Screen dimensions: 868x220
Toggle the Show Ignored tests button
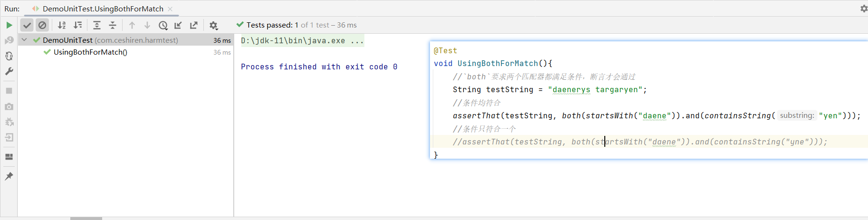click(42, 25)
